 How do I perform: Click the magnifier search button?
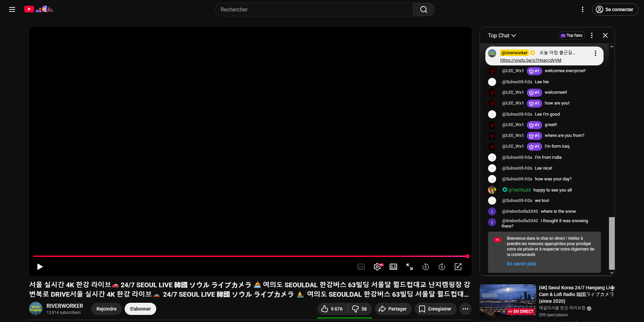coord(423,9)
